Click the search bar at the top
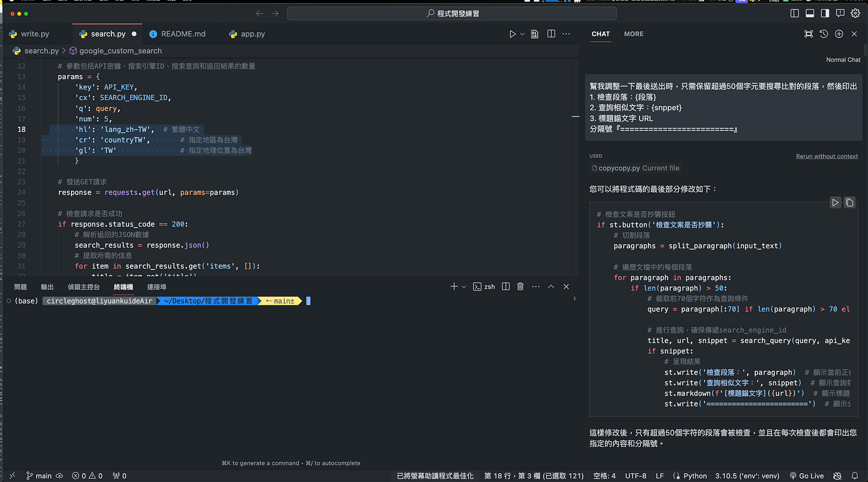This screenshot has height=482, width=868. pyautogui.click(x=452, y=13)
